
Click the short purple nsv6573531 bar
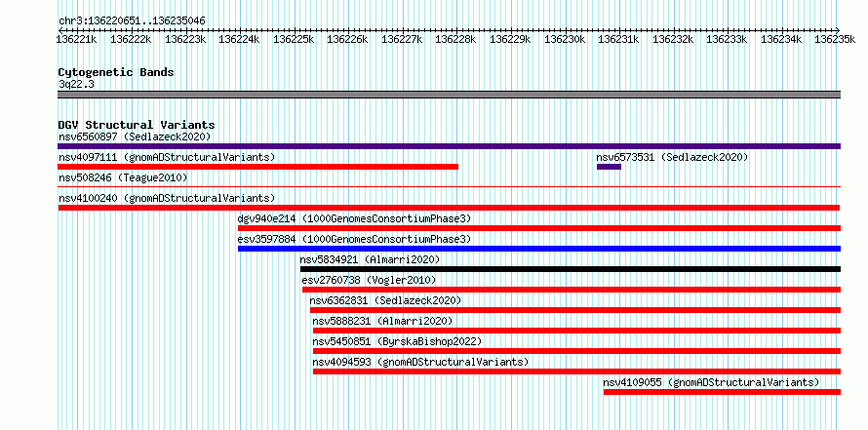(x=609, y=167)
